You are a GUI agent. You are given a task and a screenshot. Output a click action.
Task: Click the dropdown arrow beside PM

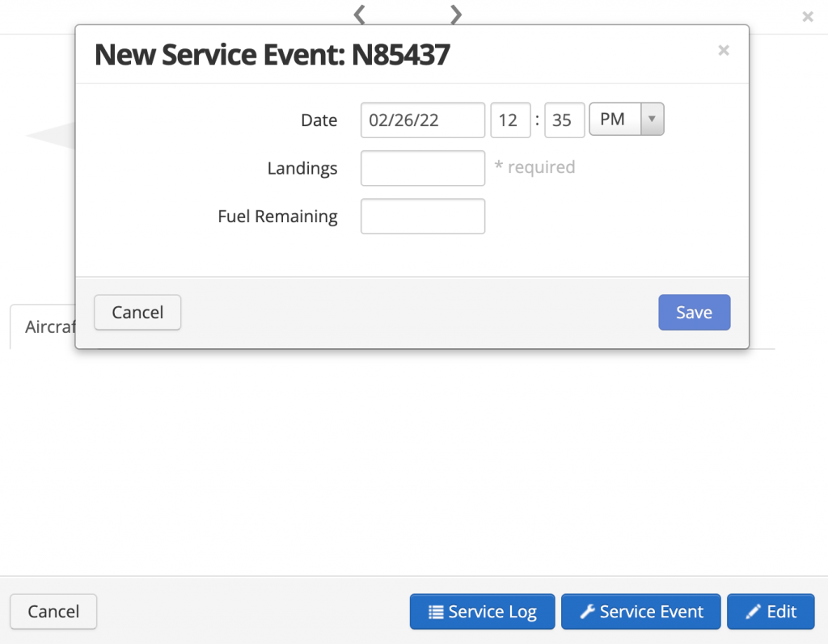point(652,119)
